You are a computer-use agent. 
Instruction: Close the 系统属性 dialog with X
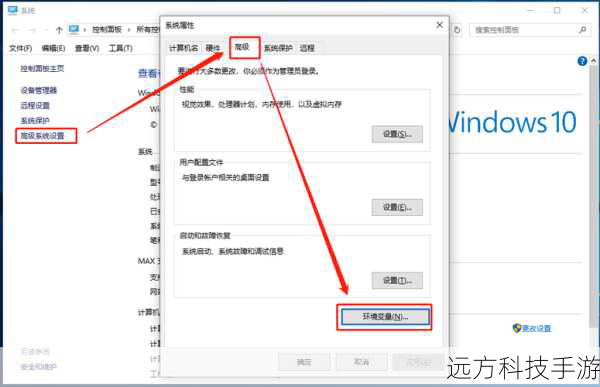pos(439,25)
